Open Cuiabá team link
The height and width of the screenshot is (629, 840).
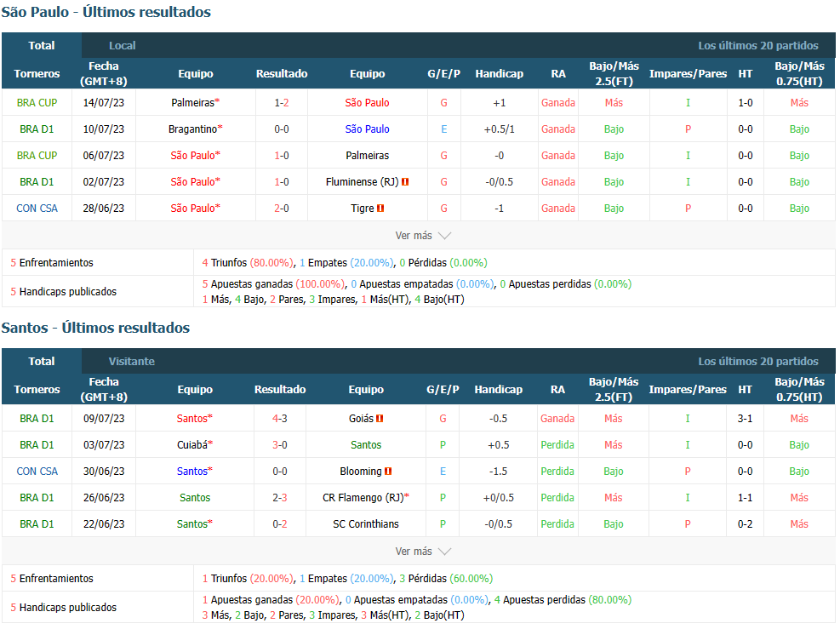click(x=191, y=444)
